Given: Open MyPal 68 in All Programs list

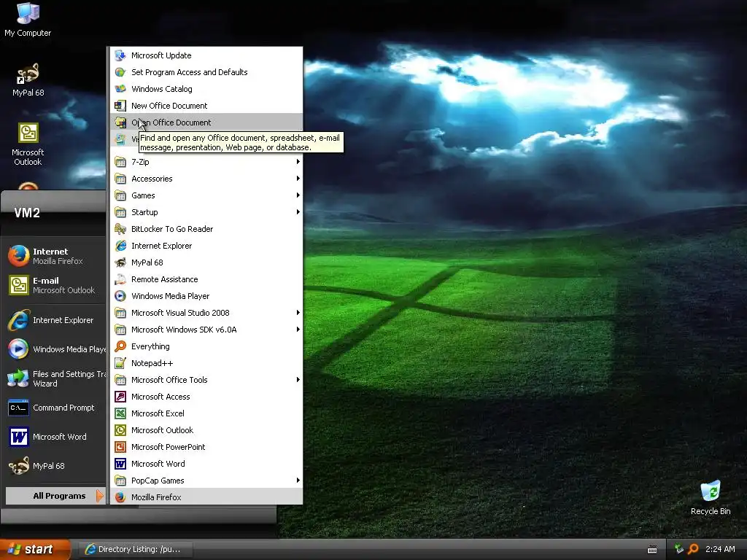Looking at the screenshot, I should (x=206, y=262).
